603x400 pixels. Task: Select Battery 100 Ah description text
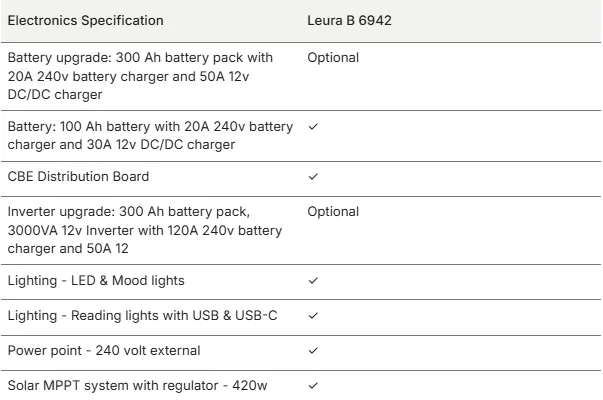tap(150, 126)
